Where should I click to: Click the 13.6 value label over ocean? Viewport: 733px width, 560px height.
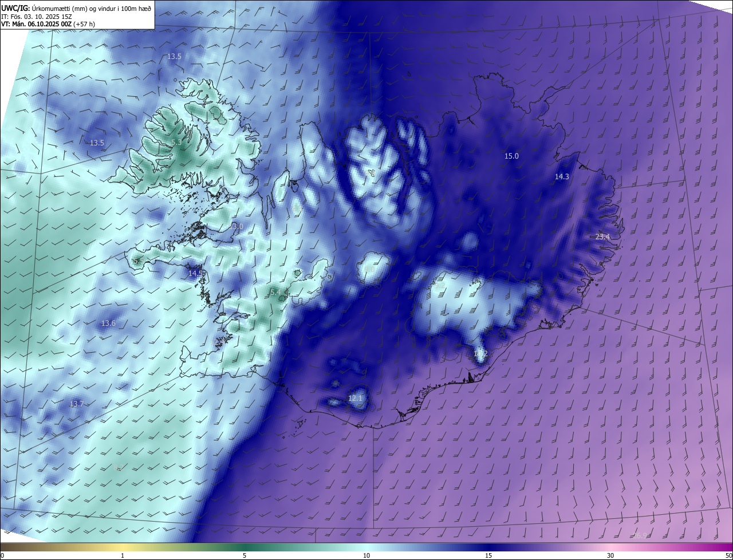click(108, 324)
